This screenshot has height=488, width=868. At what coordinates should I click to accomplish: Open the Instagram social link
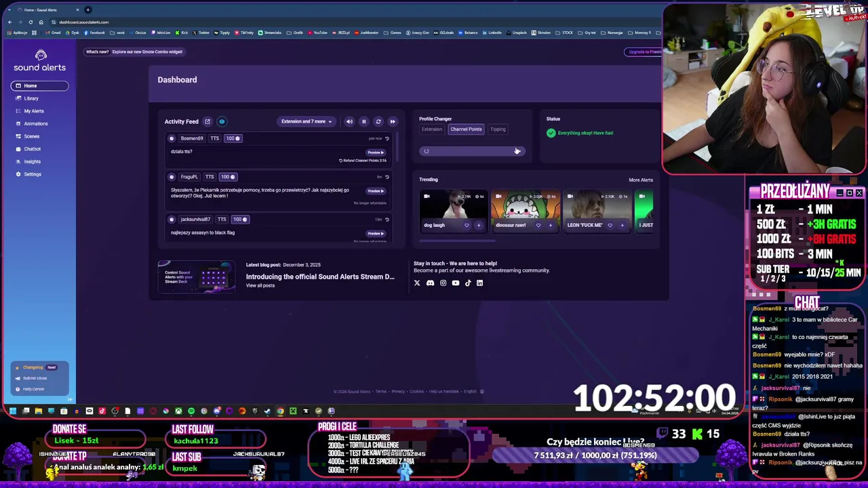(443, 283)
